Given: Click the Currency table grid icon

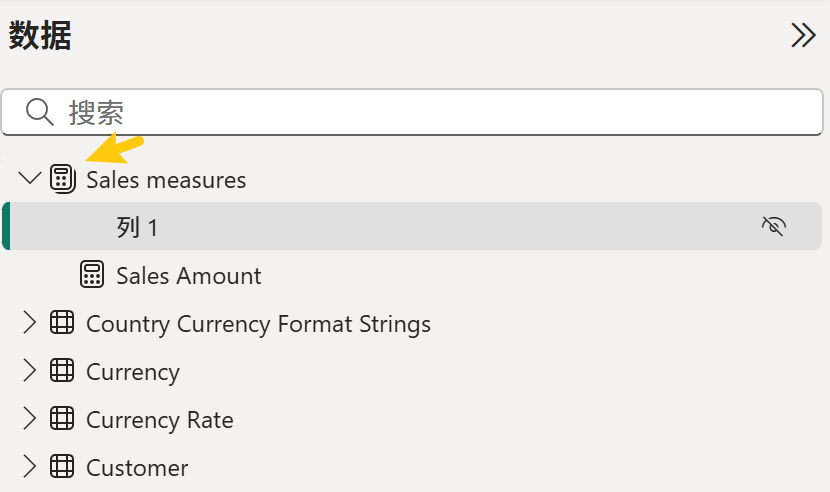Looking at the screenshot, I should coord(62,370).
